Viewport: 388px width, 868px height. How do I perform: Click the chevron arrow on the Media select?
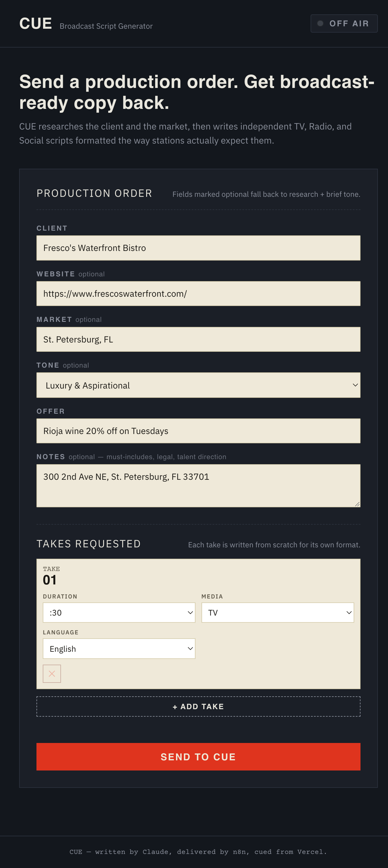(x=349, y=613)
